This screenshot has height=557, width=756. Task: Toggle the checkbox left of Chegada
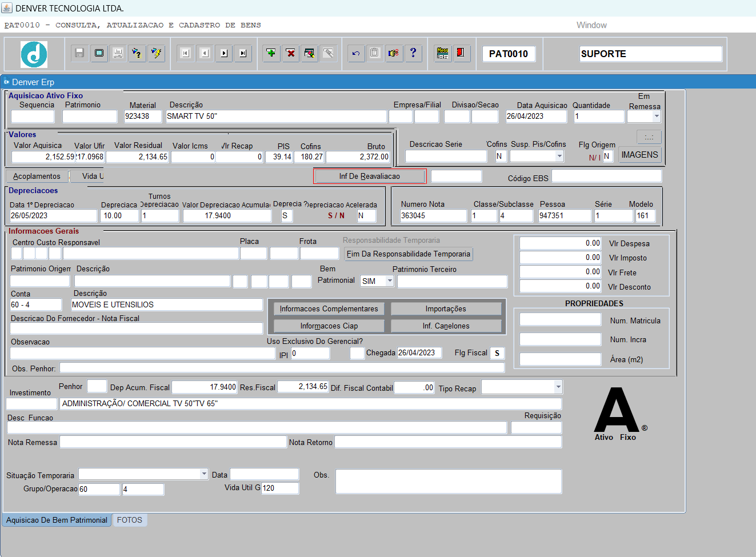[357, 353]
